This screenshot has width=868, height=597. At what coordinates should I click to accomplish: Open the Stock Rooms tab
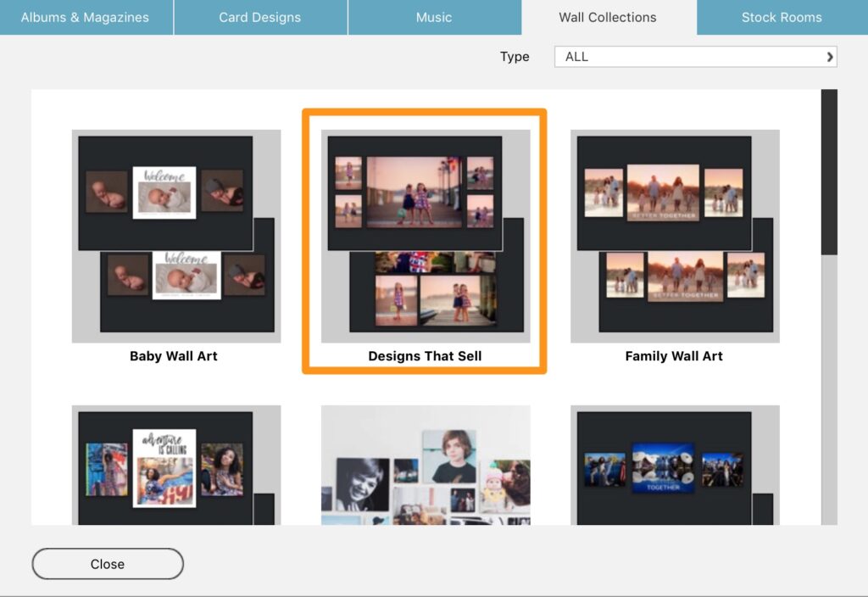(x=782, y=17)
